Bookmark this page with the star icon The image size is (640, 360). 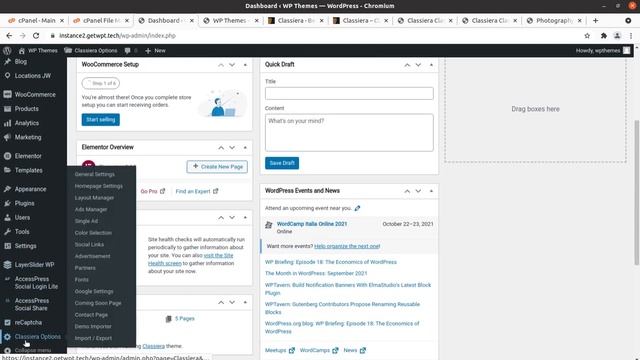tap(587, 36)
